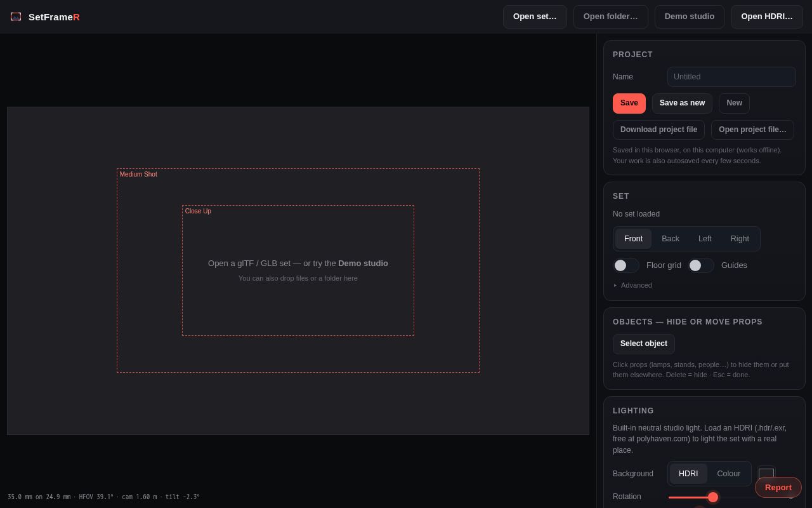Click the Select object button

(643, 344)
